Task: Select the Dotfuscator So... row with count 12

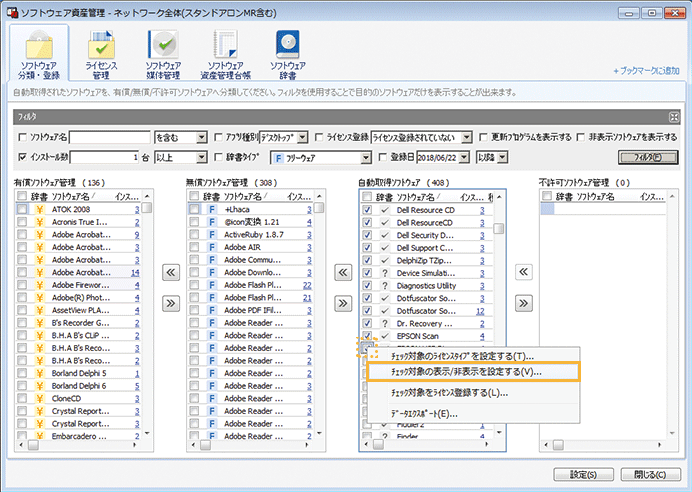Action: tap(426, 311)
